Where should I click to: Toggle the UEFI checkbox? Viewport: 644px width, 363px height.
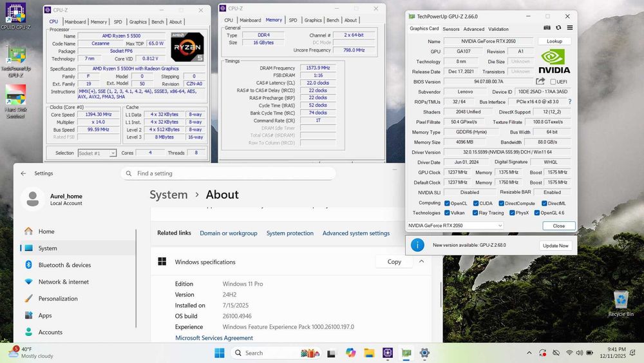click(553, 82)
